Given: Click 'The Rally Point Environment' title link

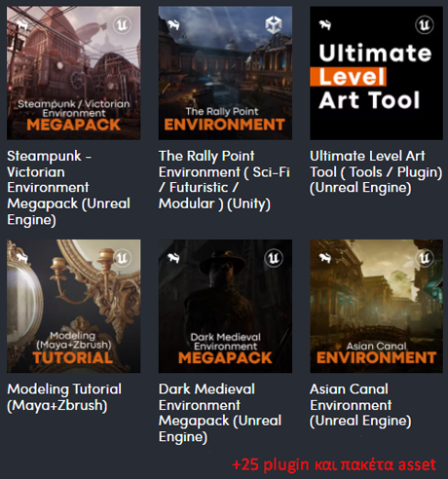Looking at the screenshot, I should point(224,180).
